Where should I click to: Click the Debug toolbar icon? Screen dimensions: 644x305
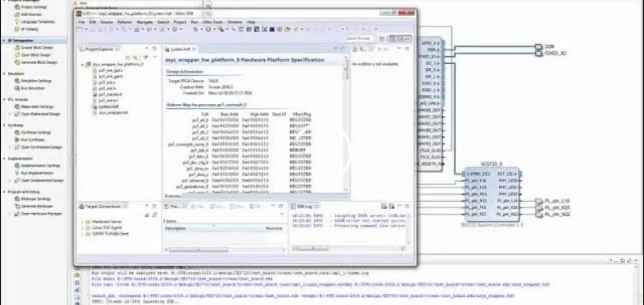click(196, 29)
